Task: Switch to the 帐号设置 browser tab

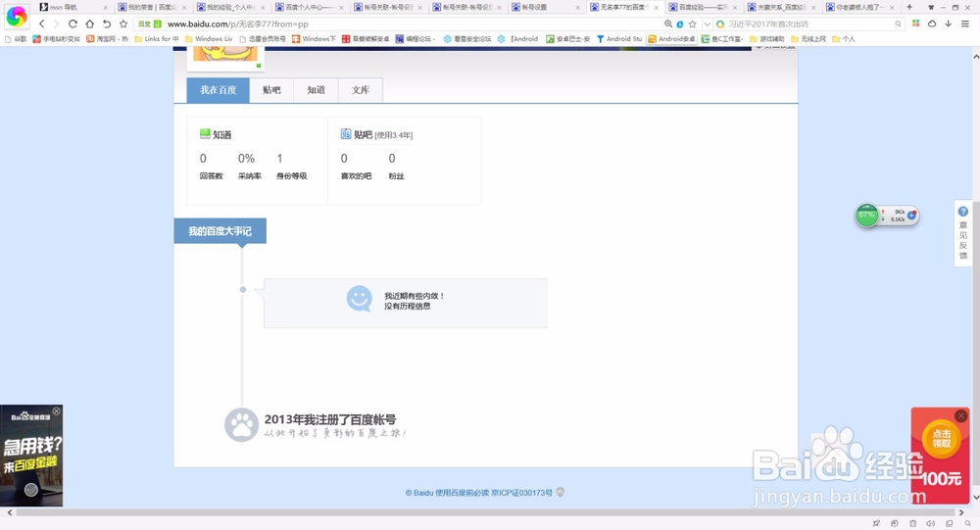Action: (544, 8)
